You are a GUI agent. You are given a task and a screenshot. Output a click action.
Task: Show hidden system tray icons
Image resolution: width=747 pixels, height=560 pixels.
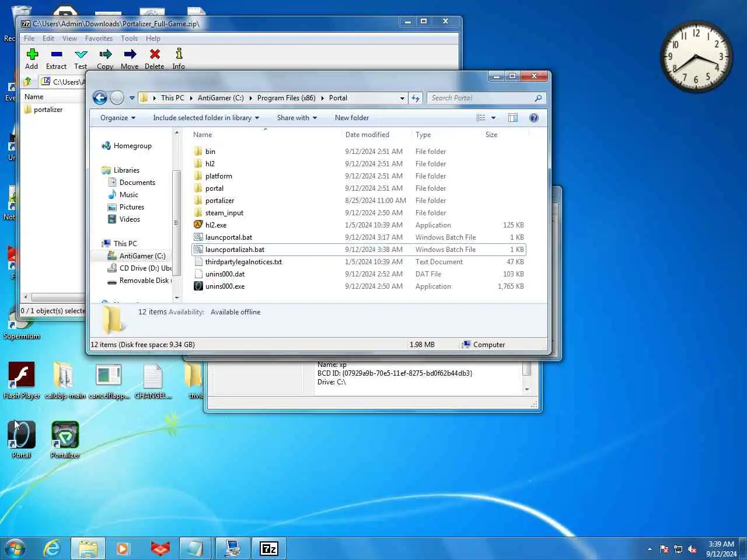click(x=650, y=549)
